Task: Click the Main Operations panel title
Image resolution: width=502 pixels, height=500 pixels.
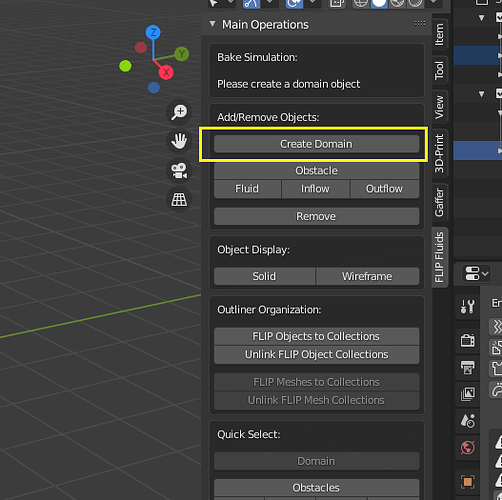Action: 265,25
